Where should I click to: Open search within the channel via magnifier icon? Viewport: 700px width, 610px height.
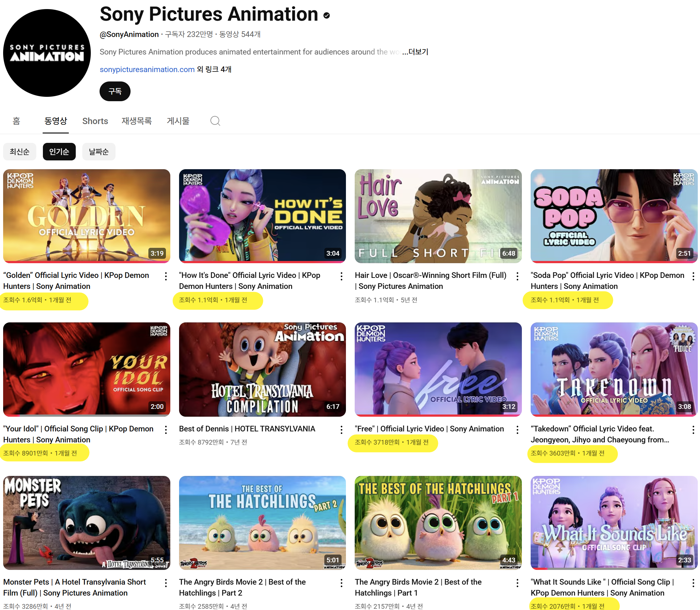tap(215, 121)
